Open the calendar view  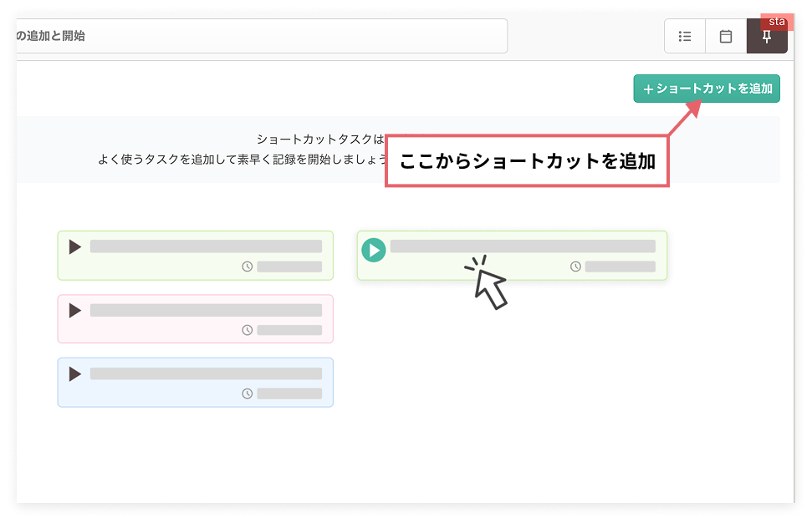[725, 36]
